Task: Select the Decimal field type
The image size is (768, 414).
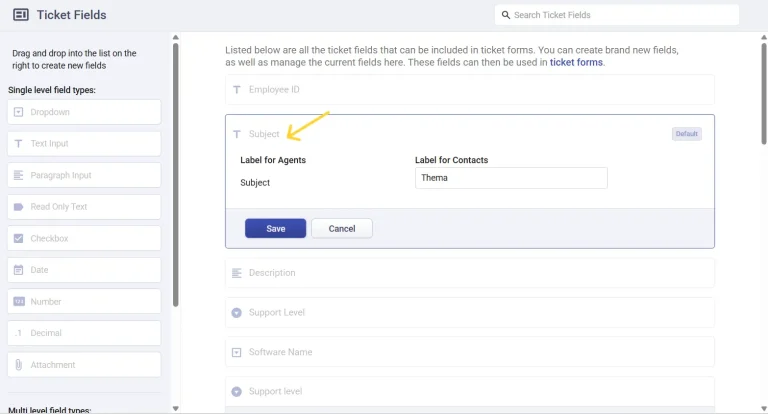Action: click(84, 333)
